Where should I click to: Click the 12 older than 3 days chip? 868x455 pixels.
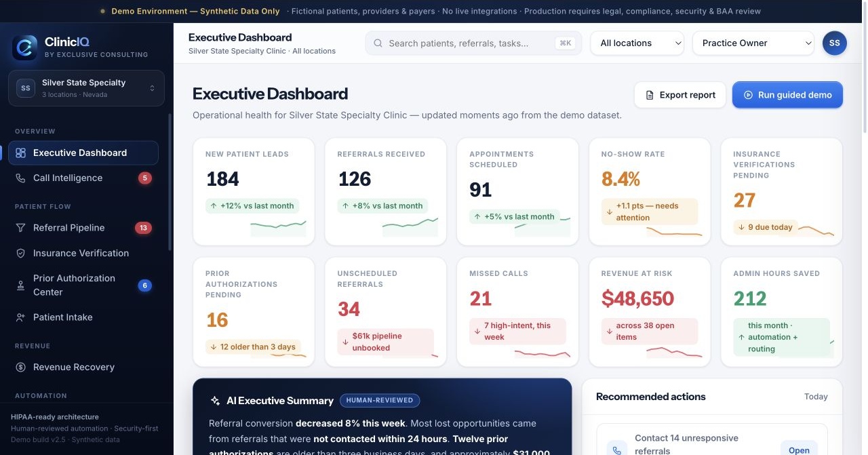pyautogui.click(x=253, y=347)
